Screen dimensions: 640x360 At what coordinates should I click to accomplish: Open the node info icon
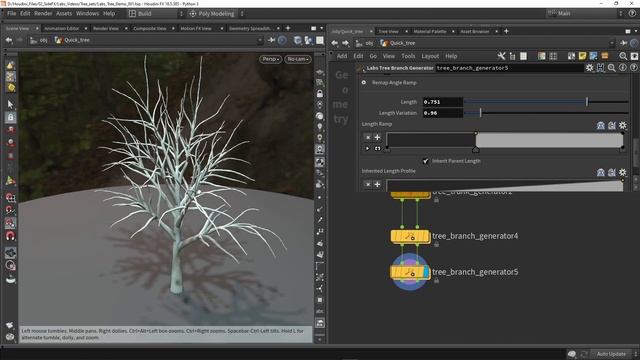pos(622,68)
